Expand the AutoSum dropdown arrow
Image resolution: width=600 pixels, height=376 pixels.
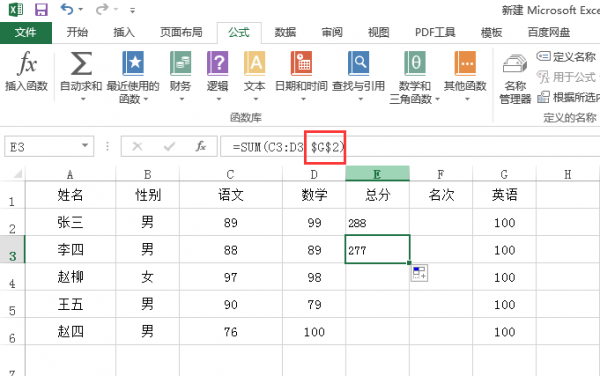click(x=83, y=99)
